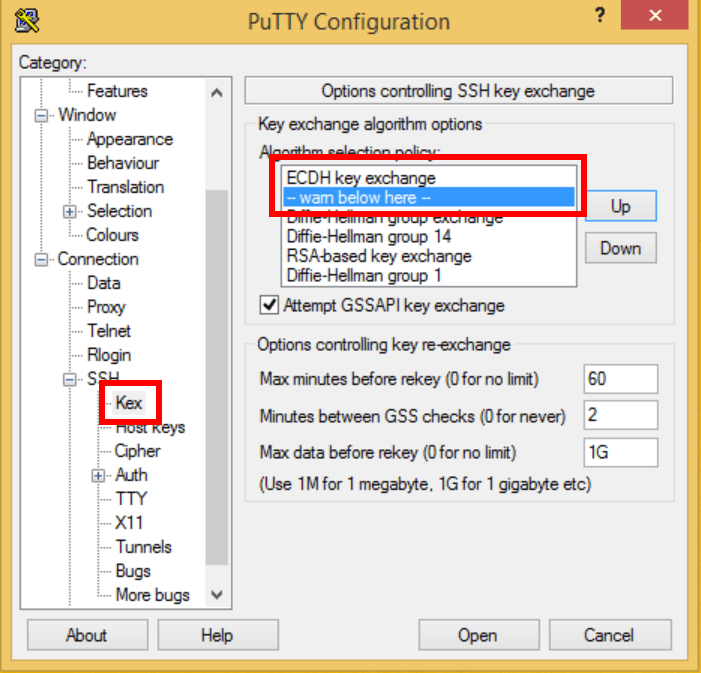Viewport: 701px width, 673px height.
Task: Click the Max data before rekey field
Action: pos(621,453)
